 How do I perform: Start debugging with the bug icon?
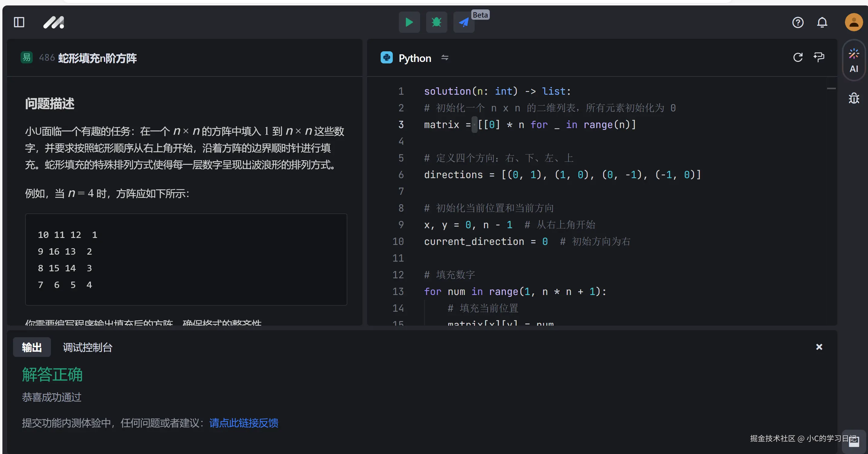[x=436, y=22]
